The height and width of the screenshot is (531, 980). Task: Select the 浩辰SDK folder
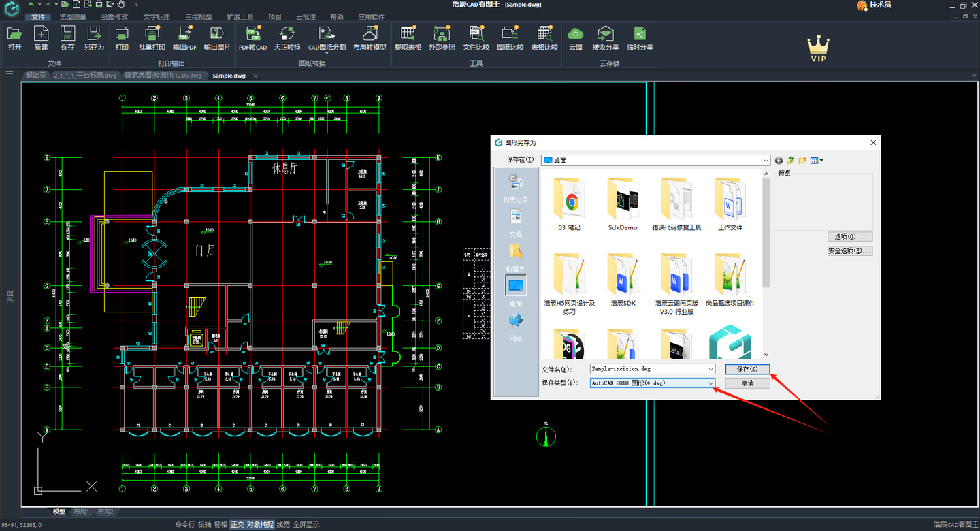click(x=623, y=279)
